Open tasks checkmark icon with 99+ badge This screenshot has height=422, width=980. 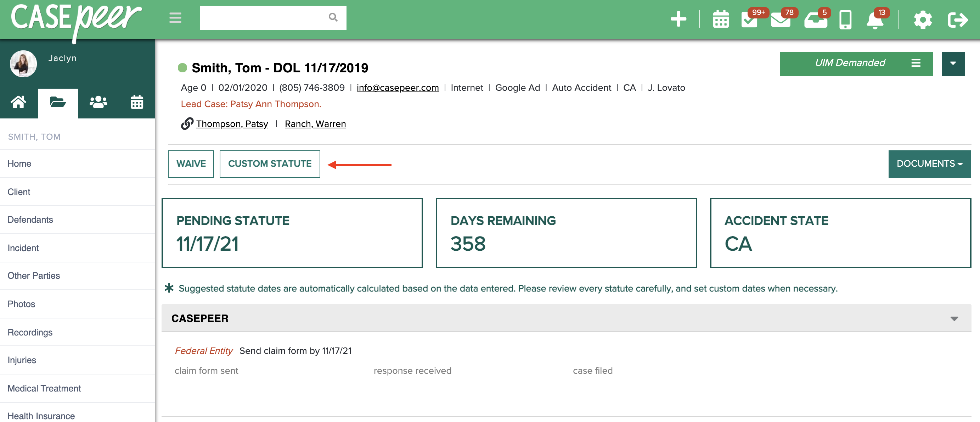(750, 19)
